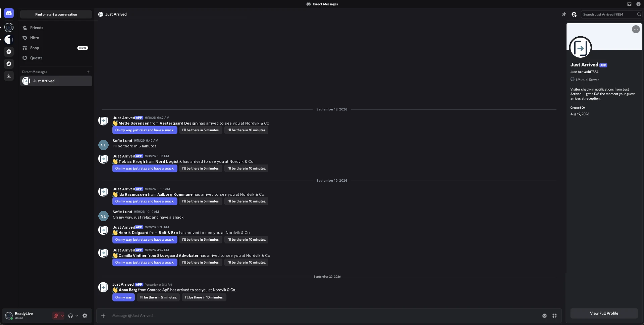Create a new DM with plus icon
The height and width of the screenshot is (325, 644).
tap(88, 72)
